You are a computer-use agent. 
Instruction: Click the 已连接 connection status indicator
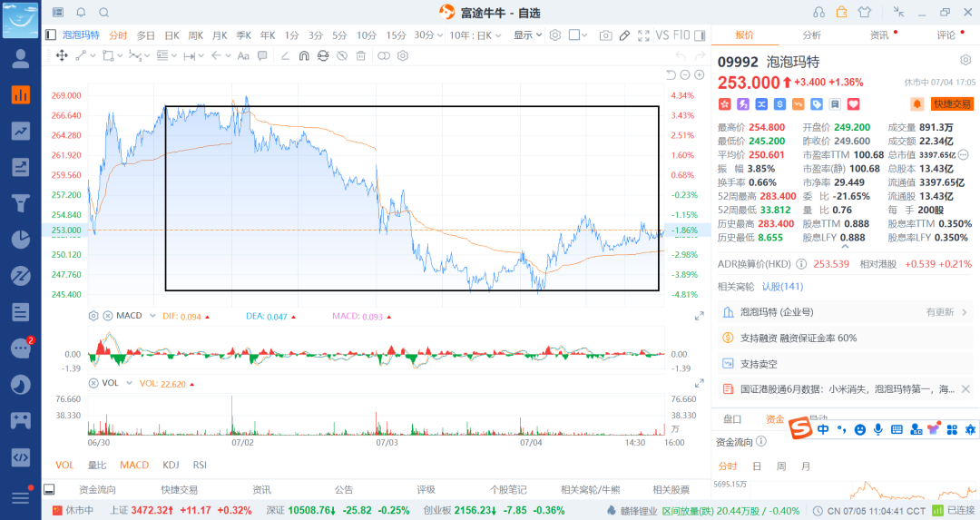click(x=955, y=511)
